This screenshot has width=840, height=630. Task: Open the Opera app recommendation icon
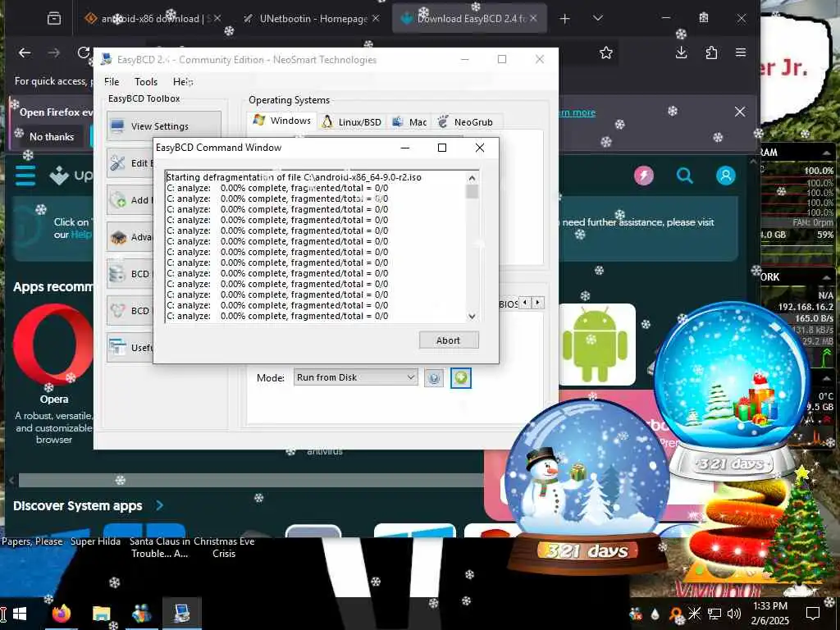tap(53, 345)
